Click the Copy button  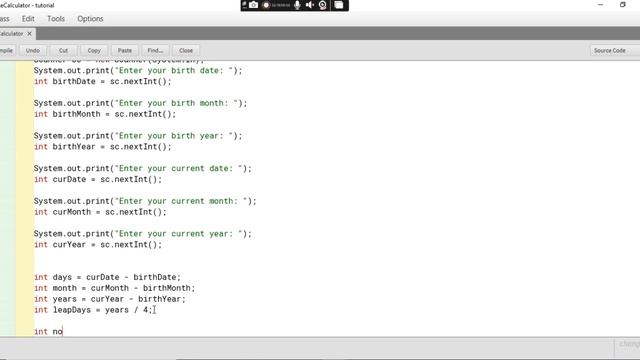(94, 51)
